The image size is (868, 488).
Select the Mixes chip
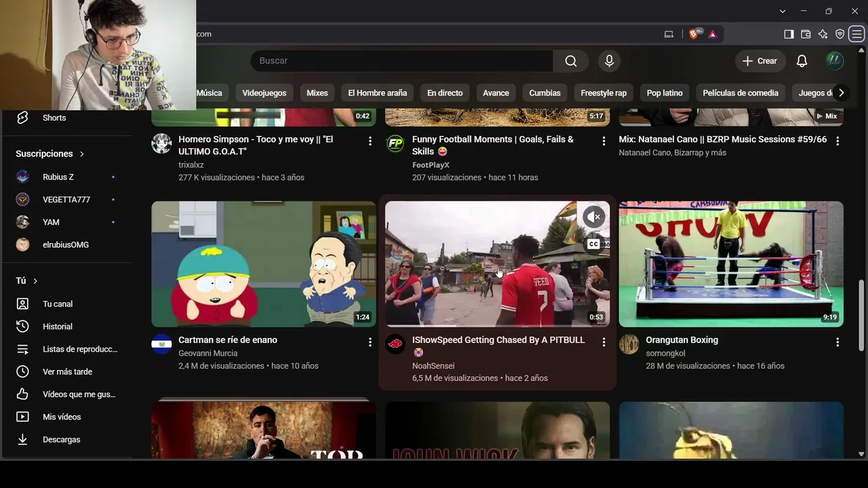pos(317,93)
